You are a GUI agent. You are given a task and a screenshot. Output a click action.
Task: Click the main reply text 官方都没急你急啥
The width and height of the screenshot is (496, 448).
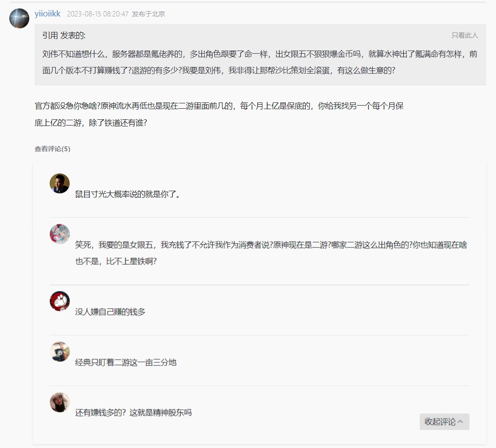[219, 114]
